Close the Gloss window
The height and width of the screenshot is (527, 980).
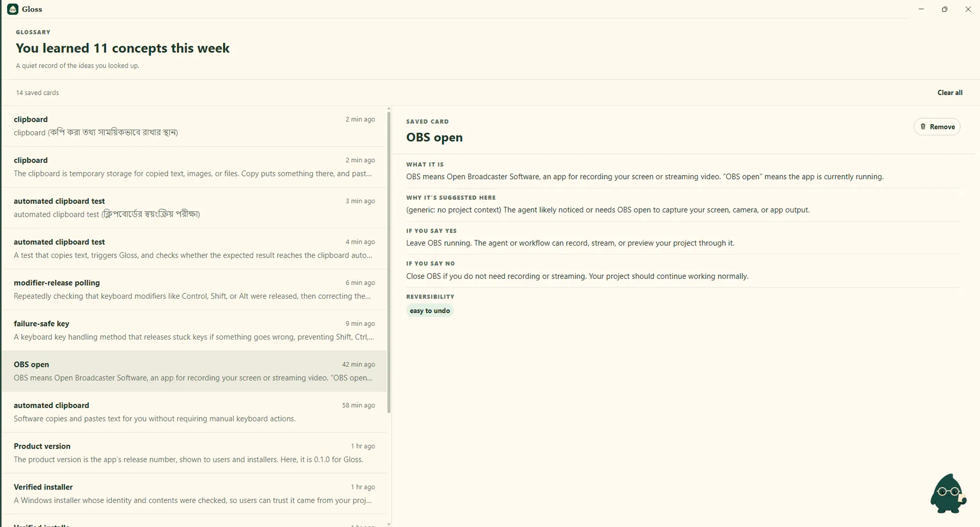(968, 9)
